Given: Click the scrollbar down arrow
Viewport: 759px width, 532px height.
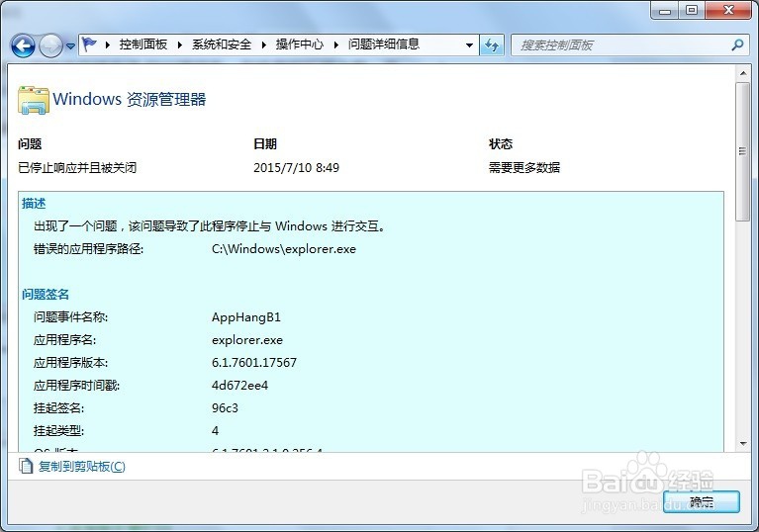Looking at the screenshot, I should click(x=743, y=443).
